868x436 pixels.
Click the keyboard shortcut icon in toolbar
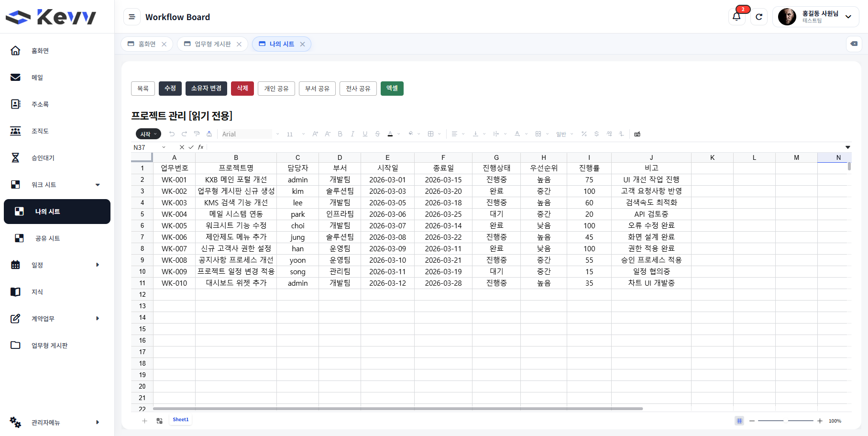[x=637, y=134]
